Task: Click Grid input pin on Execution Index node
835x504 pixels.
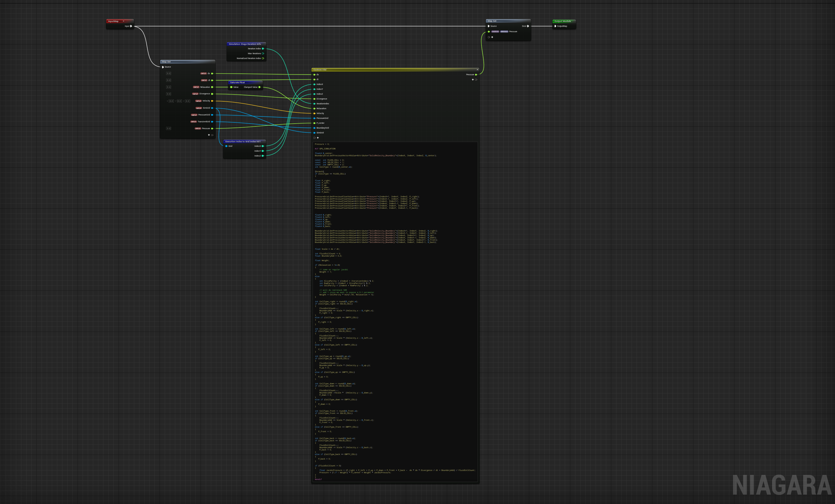Action: [226, 146]
